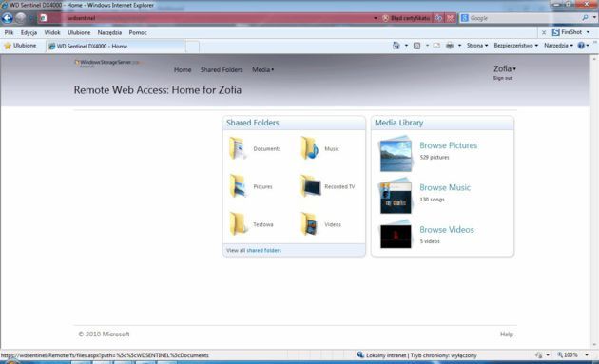The width and height of the screenshot is (599, 364).
Task: Click the Browse Pictures link
Action: 448,145
